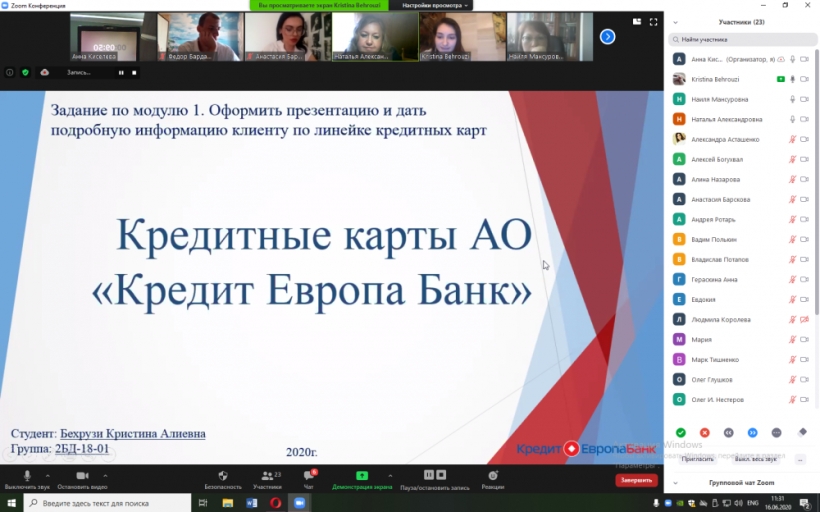Start Демонстрация экрана screen sharing

click(x=362, y=479)
